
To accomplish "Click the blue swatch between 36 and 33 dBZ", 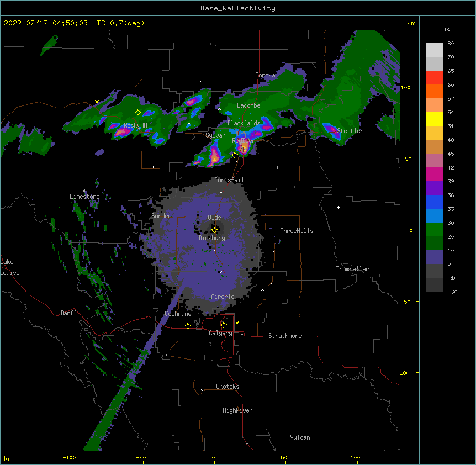I will click(x=434, y=202).
